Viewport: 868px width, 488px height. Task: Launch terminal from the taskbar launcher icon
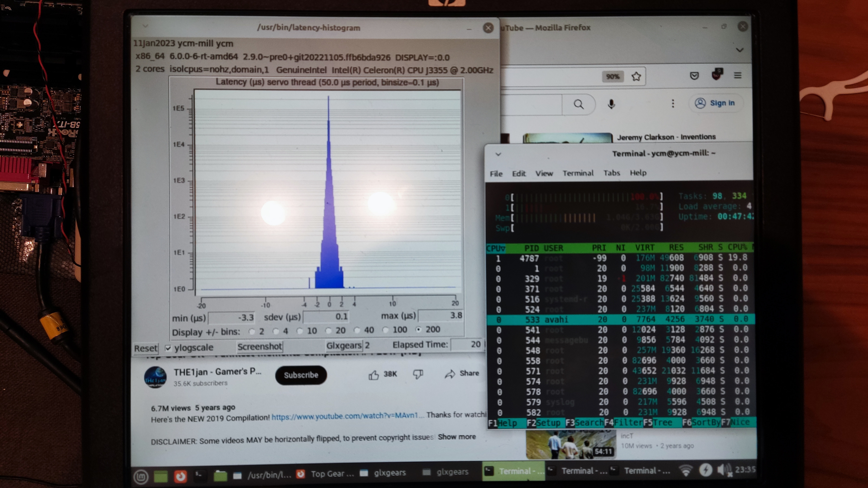coord(199,475)
